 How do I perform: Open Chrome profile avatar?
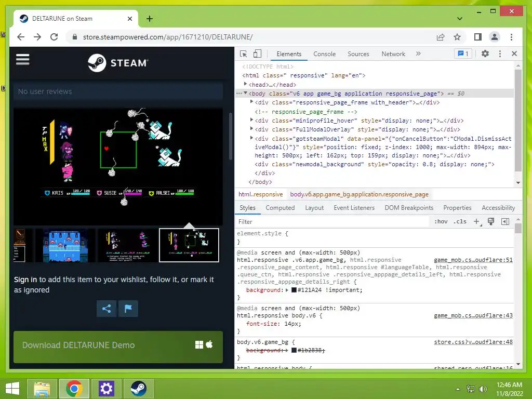pyautogui.click(x=495, y=37)
